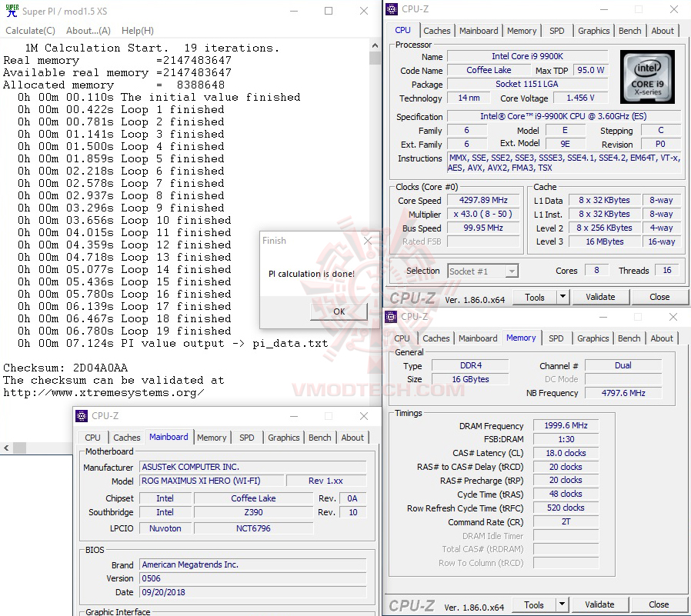Switch to the About tab in CPU-Z
The width and height of the screenshot is (691, 616).
663,31
